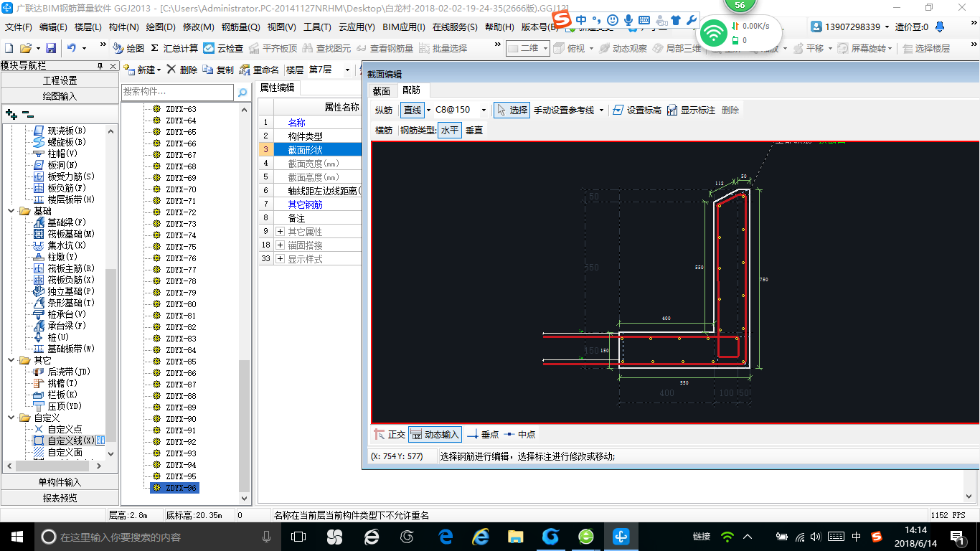This screenshot has height=551, width=980.
Task: Collapse the 基础 tree folder
Action: click(11, 211)
